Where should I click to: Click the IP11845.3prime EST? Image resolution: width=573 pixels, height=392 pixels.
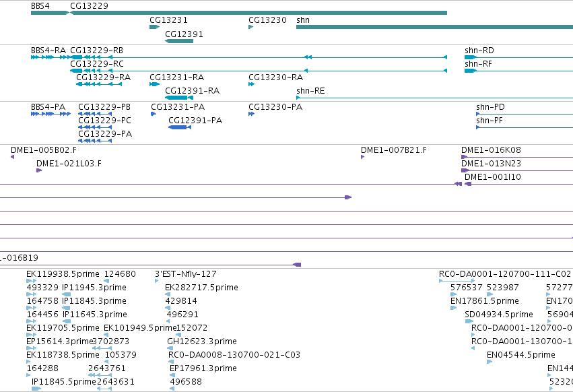pyautogui.click(x=66, y=308)
